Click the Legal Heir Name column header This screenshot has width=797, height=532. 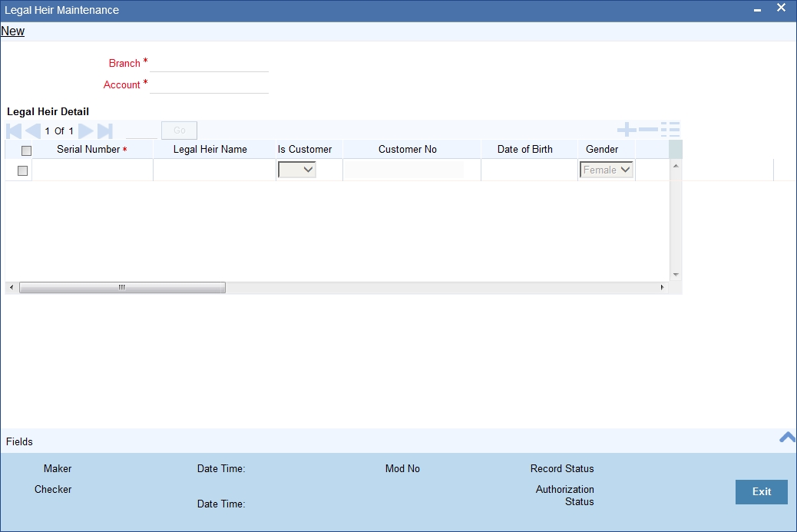[x=210, y=150]
